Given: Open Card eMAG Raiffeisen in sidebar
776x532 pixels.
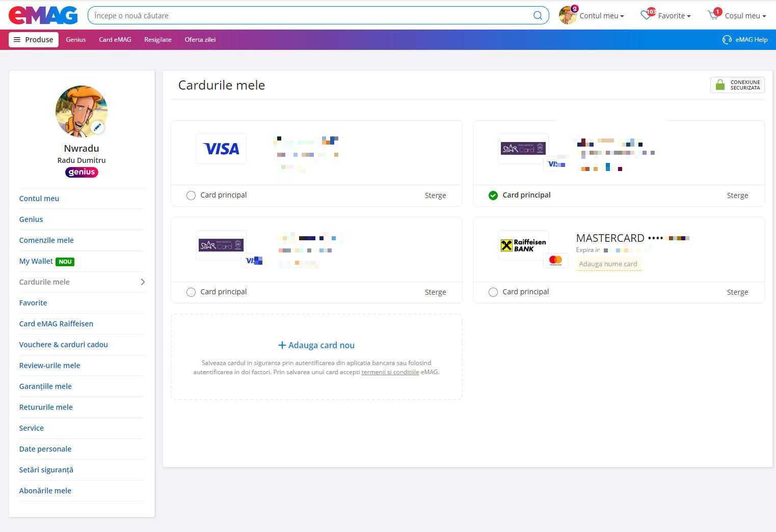Looking at the screenshot, I should 56,324.
